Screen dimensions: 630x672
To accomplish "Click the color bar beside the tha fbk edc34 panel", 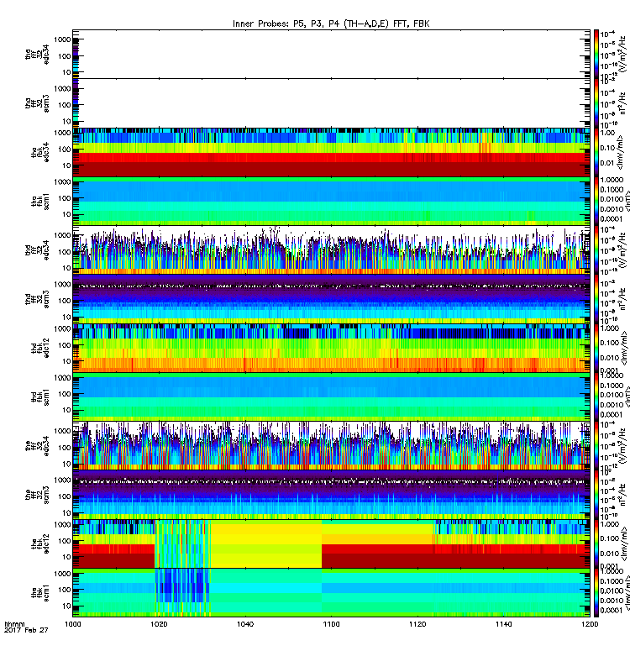I will [x=596, y=152].
